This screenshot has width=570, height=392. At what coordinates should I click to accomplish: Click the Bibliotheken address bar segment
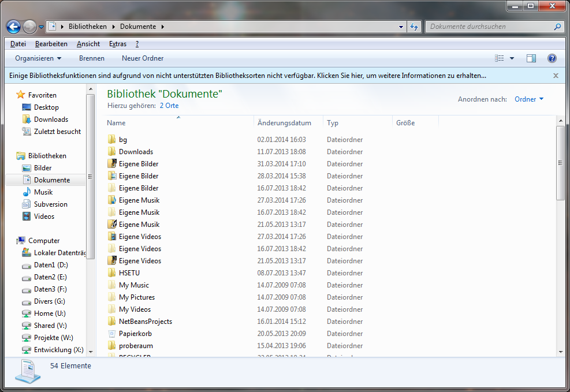click(88, 27)
